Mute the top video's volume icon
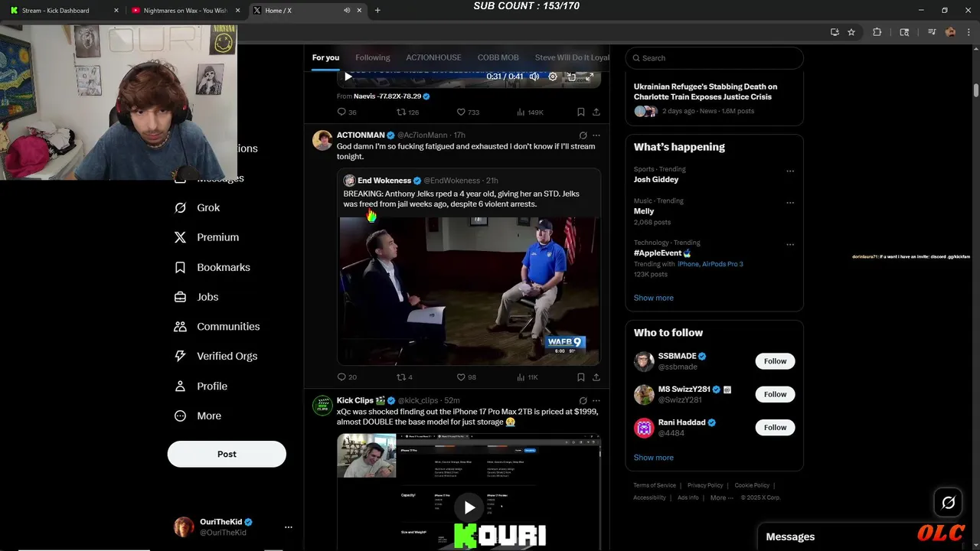Viewport: 980px width, 551px height. (x=534, y=77)
